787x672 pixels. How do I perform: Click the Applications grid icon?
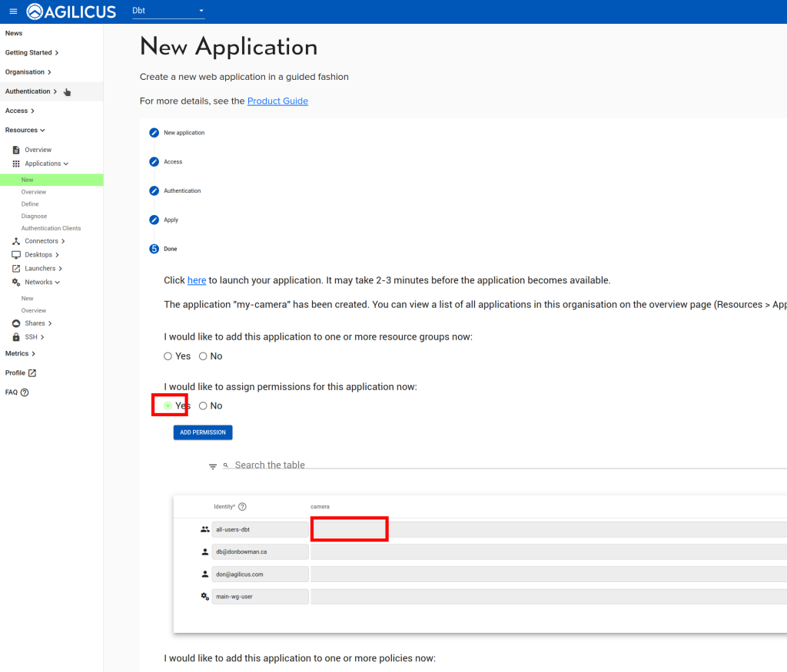point(16,164)
